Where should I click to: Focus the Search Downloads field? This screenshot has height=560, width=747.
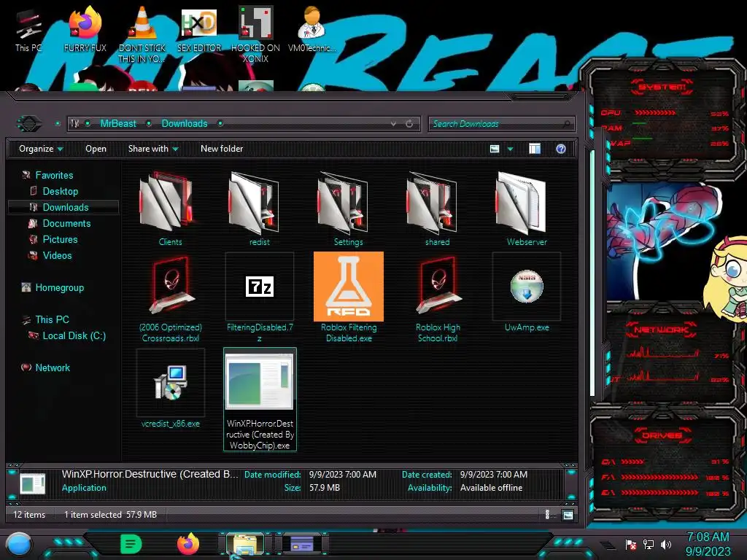click(x=501, y=124)
